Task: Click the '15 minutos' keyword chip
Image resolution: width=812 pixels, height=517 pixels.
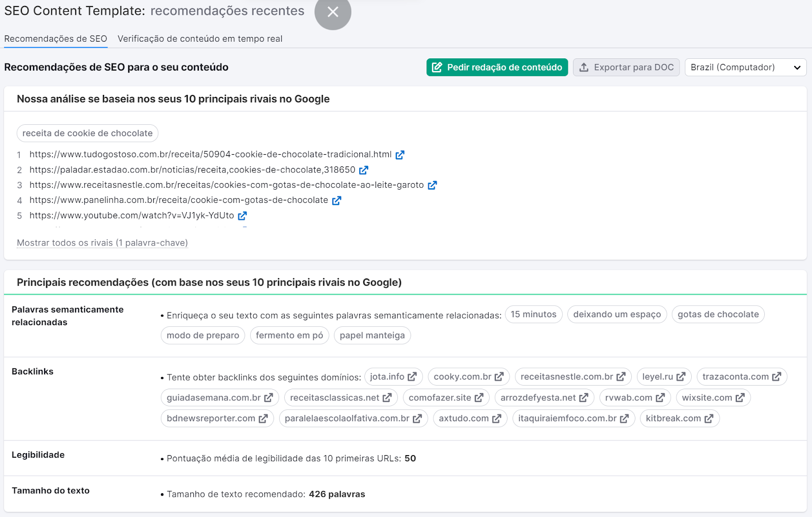Action: pyautogui.click(x=533, y=314)
